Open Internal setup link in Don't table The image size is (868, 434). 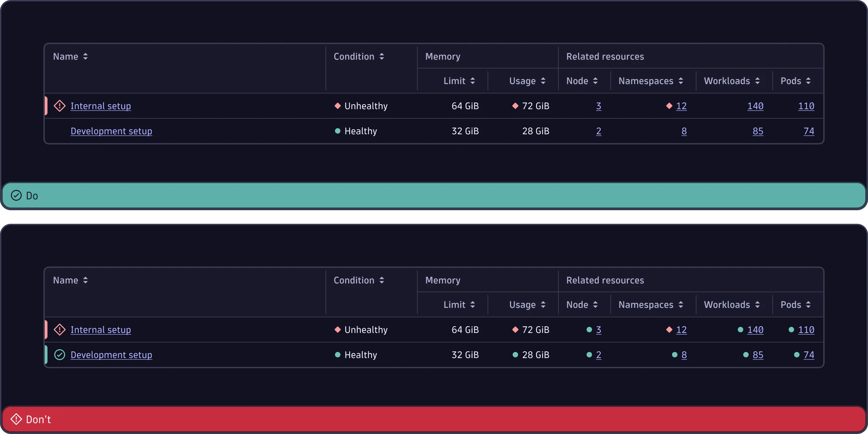point(101,330)
